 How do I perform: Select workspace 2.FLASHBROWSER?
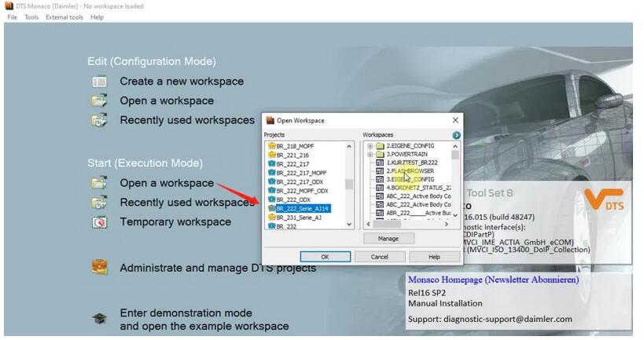click(x=410, y=171)
